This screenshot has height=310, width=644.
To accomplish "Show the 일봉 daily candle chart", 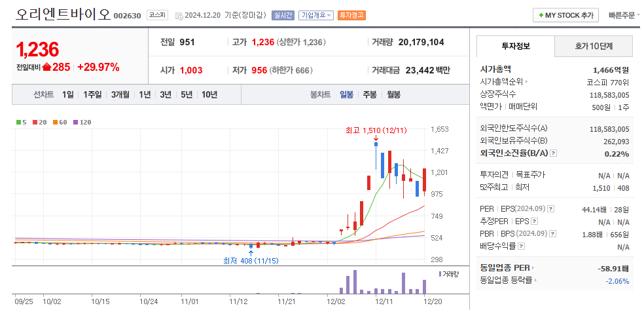I will (x=346, y=94).
